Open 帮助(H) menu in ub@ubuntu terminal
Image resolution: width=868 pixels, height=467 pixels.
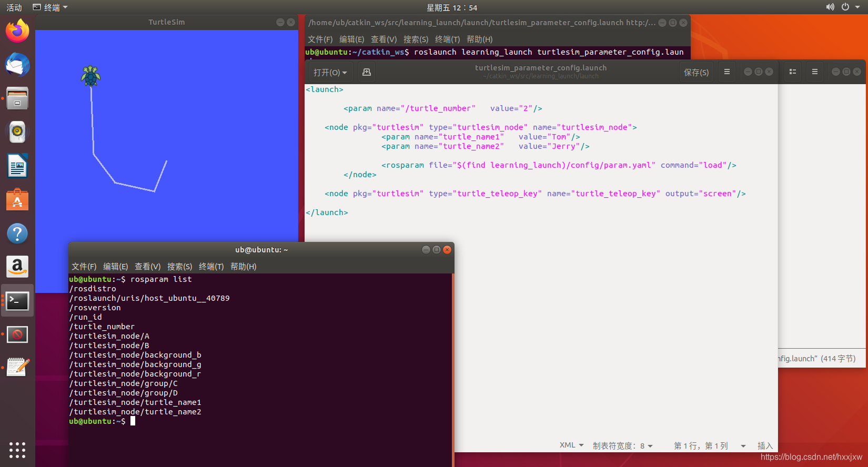click(x=244, y=267)
